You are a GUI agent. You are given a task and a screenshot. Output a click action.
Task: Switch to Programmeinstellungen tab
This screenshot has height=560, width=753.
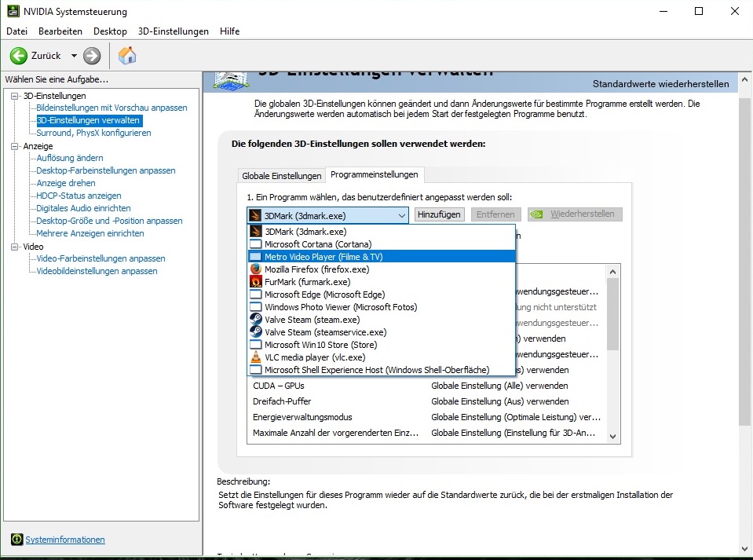coord(374,174)
